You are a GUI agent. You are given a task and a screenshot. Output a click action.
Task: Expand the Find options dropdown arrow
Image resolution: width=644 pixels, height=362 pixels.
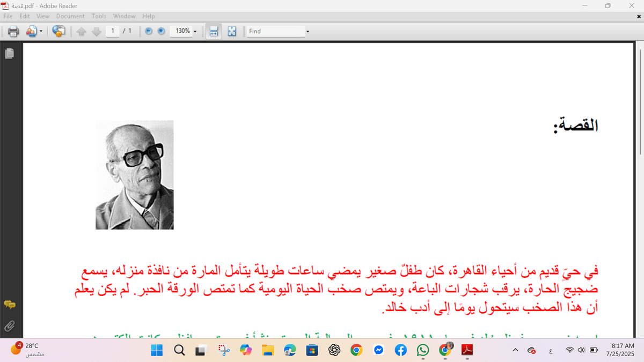[x=308, y=32]
